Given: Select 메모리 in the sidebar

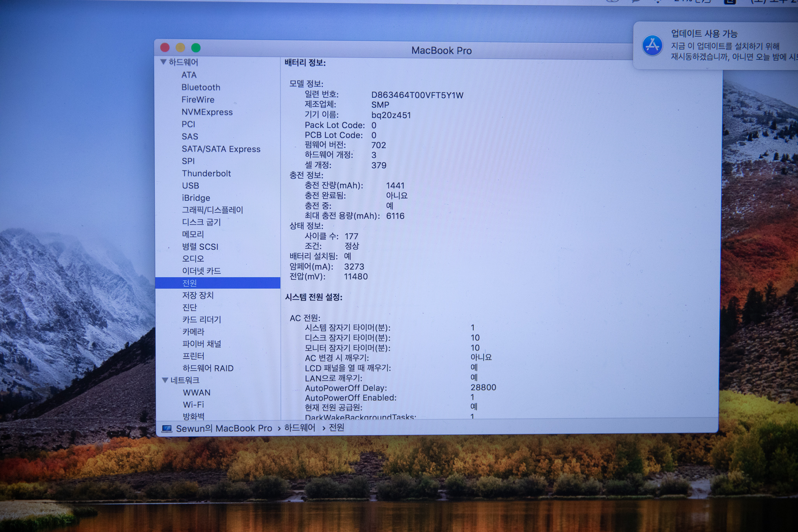Looking at the screenshot, I should 193,234.
